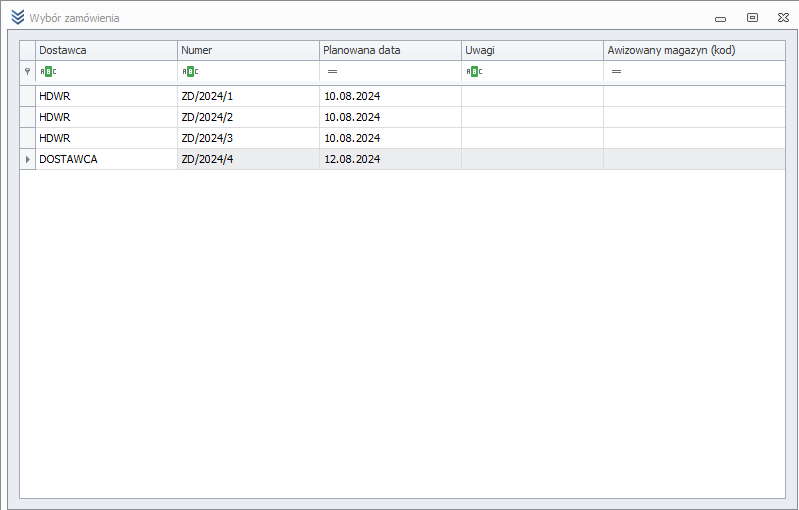Select order ZD/2024/2 row
The height and width of the screenshot is (510, 799).
pos(403,117)
